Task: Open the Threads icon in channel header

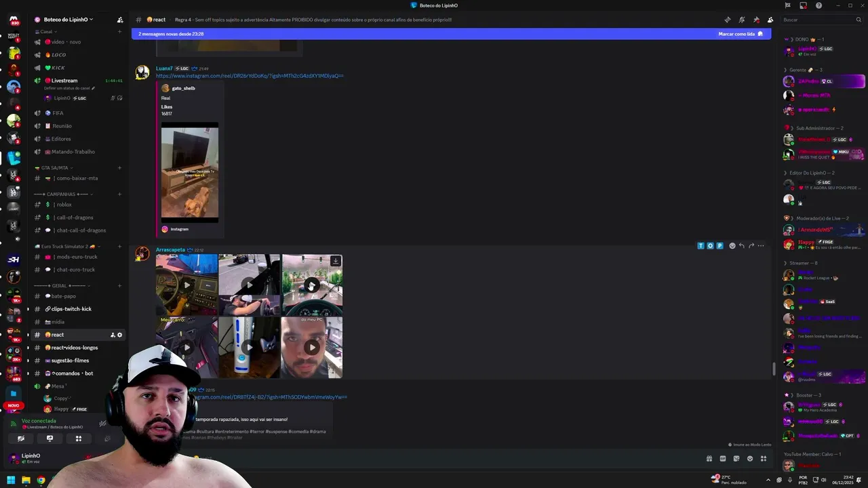Action: [728, 20]
